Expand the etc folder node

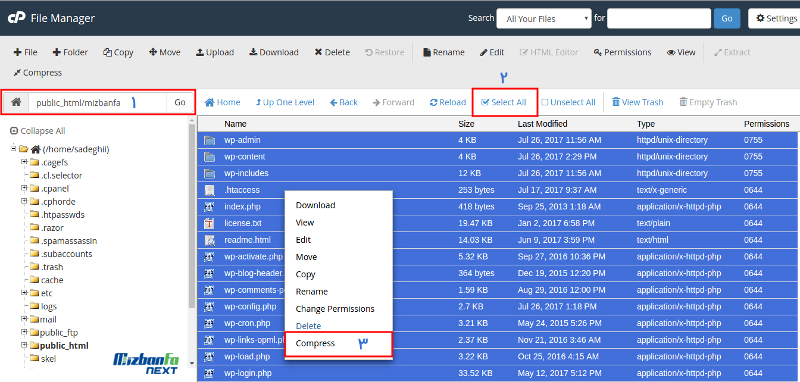coord(24,293)
